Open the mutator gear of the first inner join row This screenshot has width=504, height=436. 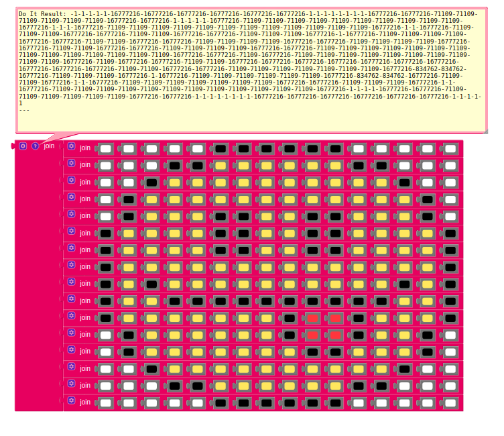pos(71,146)
